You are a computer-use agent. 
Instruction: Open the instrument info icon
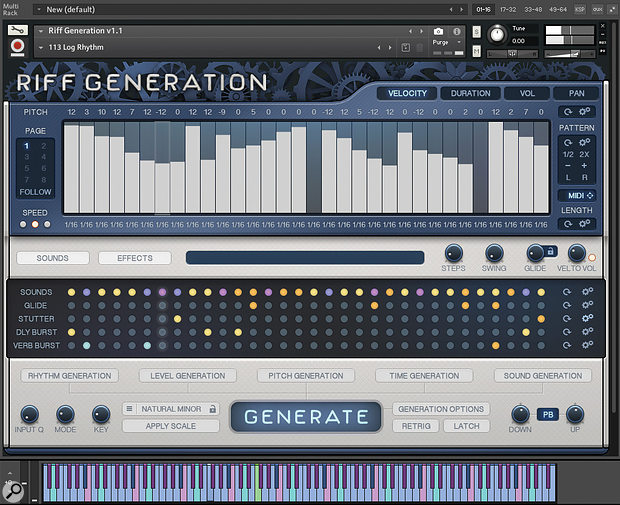tap(457, 31)
